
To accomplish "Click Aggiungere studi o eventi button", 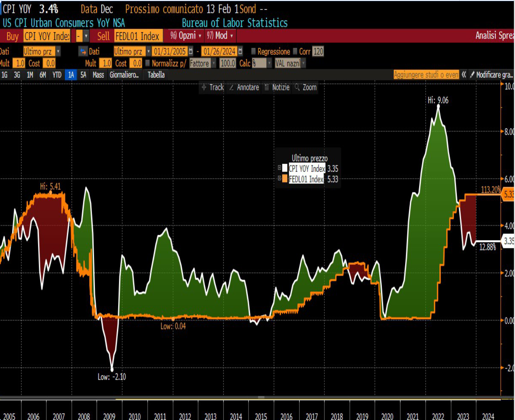I will point(426,75).
